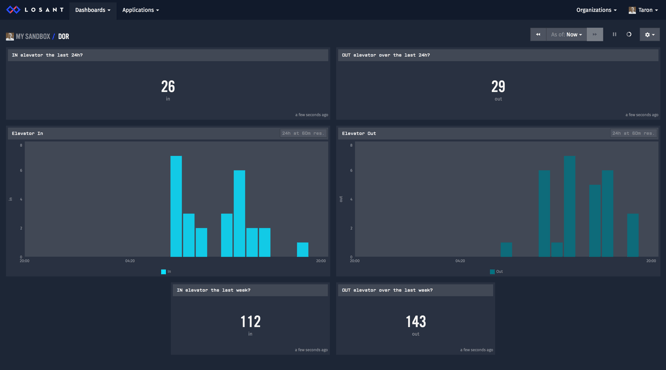Click the 'Elevator Out' chart title

[359, 133]
